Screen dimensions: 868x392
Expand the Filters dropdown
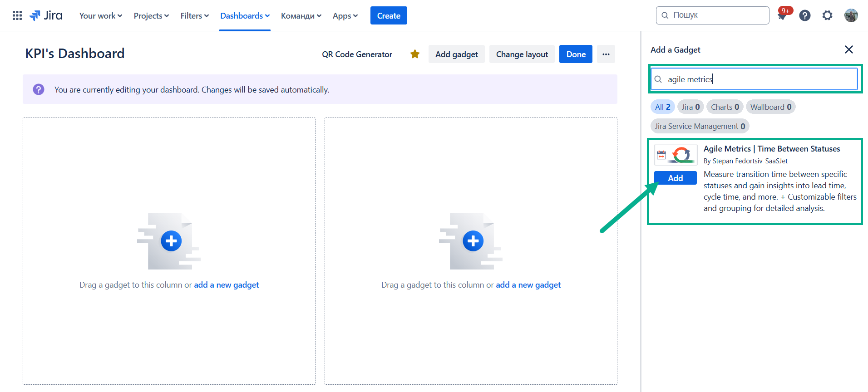click(x=194, y=16)
